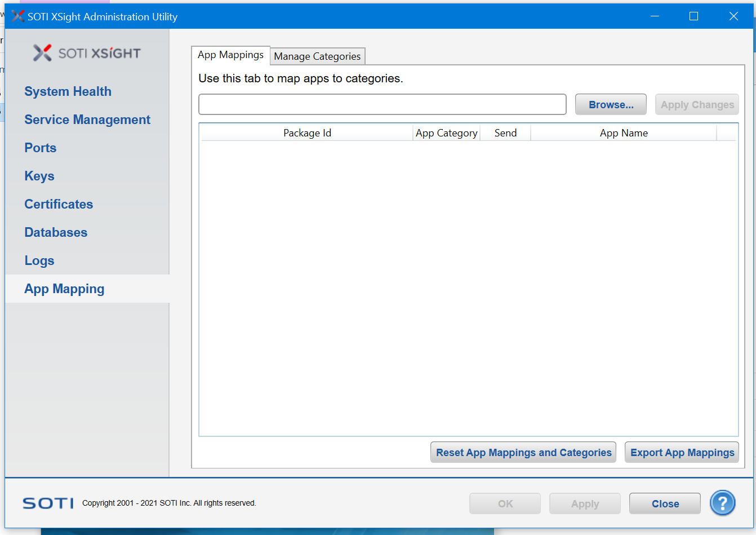Click the Close button at bottom
Image resolution: width=756 pixels, height=535 pixels.
[665, 503]
